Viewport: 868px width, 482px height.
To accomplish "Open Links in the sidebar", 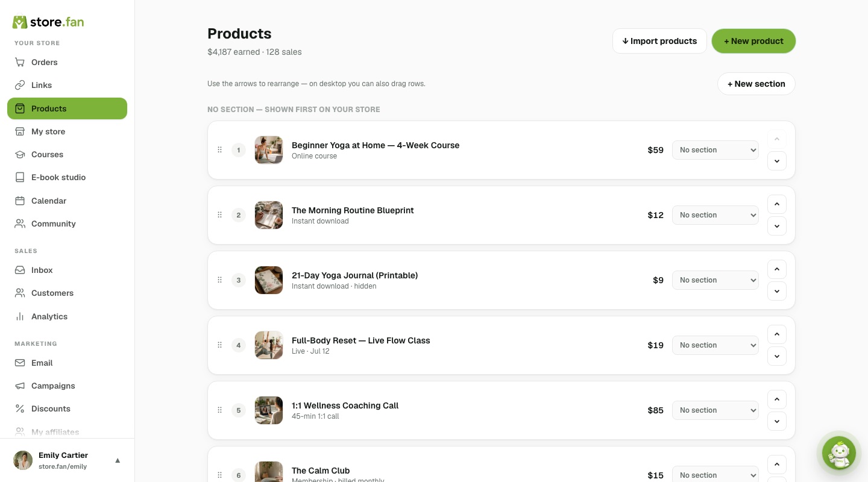I will click(x=67, y=85).
